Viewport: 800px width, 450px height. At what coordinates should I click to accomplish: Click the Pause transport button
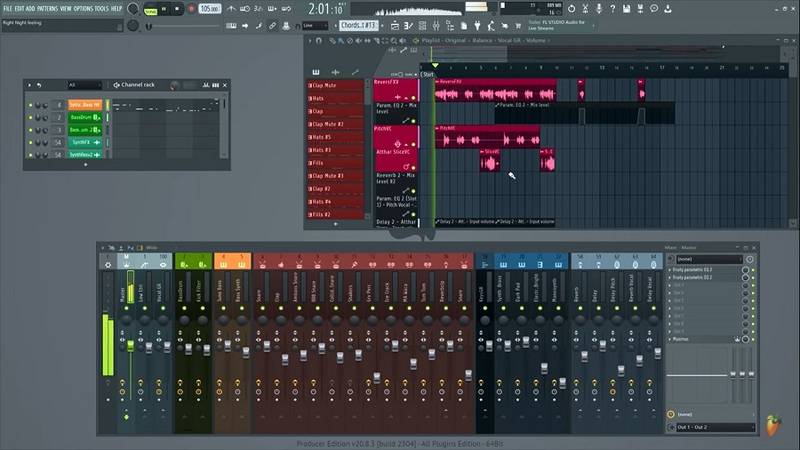click(164, 9)
